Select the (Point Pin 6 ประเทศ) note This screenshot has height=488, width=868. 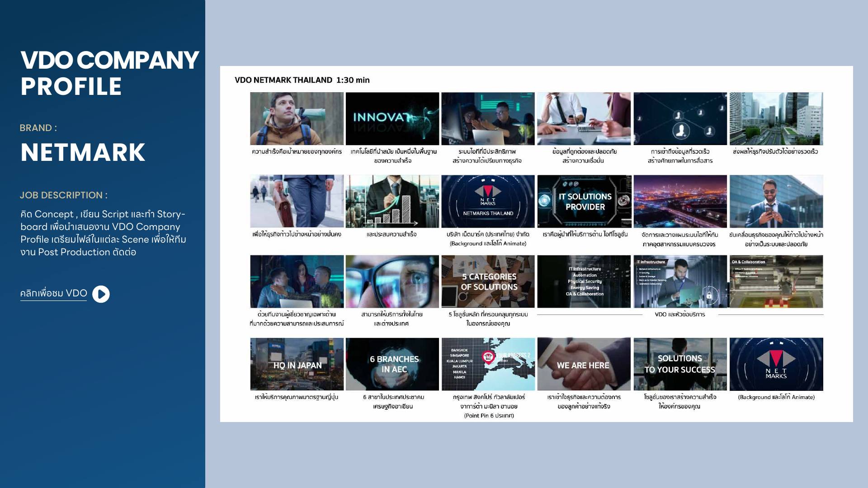click(489, 416)
